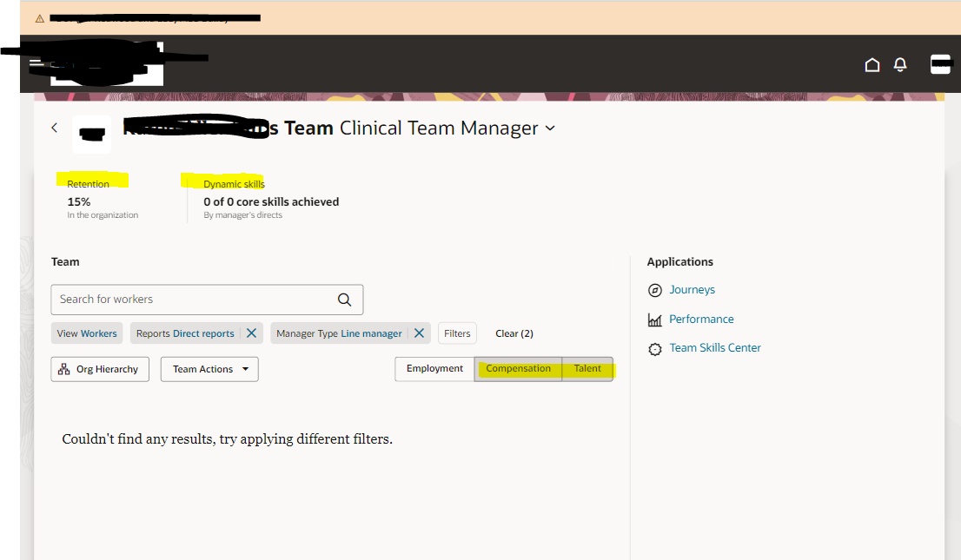This screenshot has width=961, height=560.
Task: Click the home icon in the header
Action: [x=872, y=64]
